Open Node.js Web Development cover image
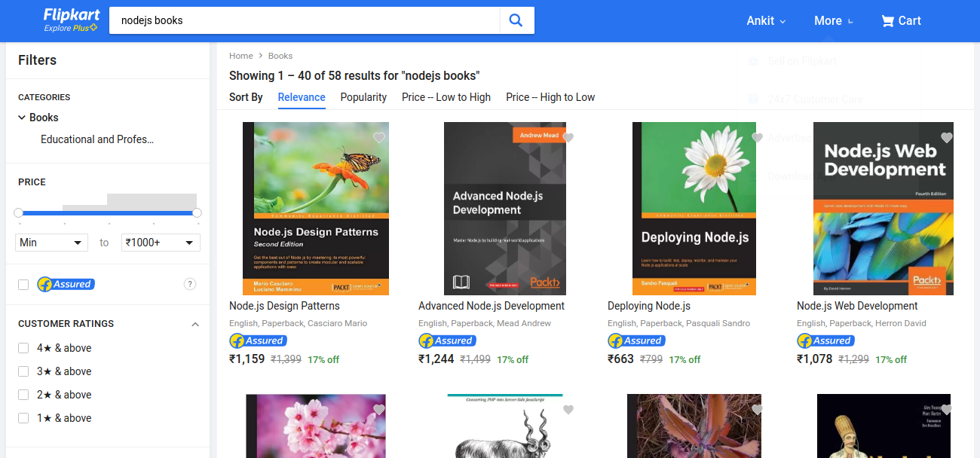This screenshot has width=980, height=458. [x=884, y=209]
